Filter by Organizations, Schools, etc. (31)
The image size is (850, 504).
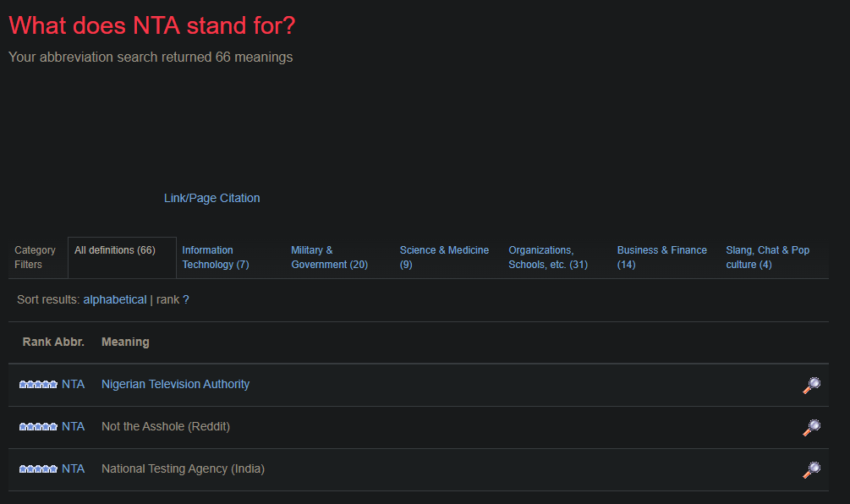548,257
